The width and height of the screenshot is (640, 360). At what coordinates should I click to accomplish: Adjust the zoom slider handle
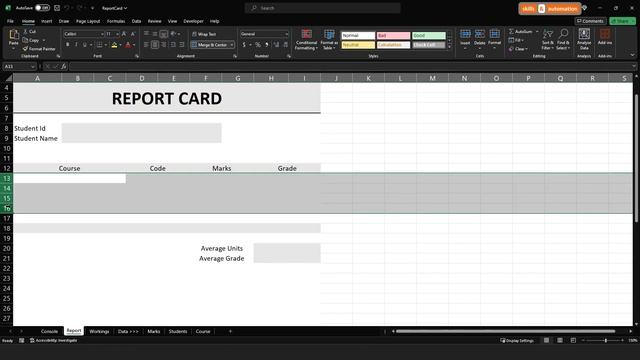606,340
